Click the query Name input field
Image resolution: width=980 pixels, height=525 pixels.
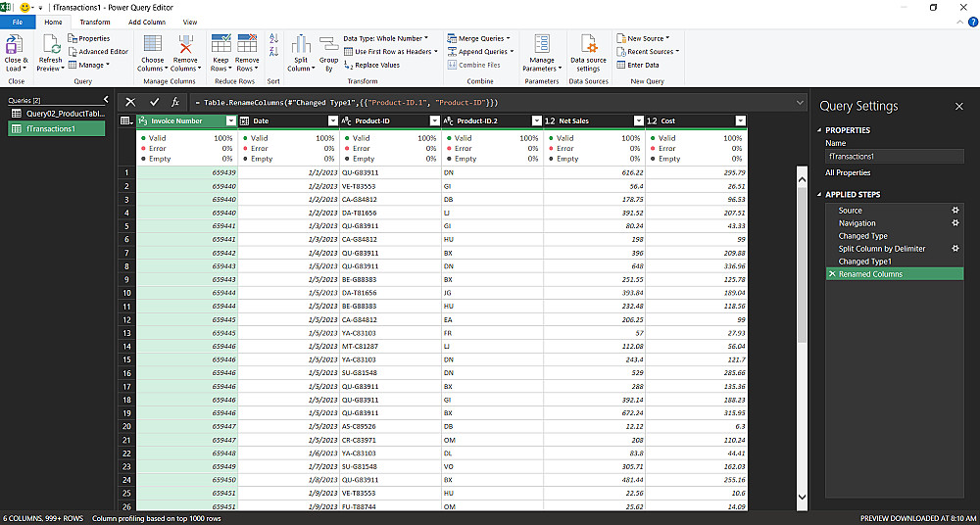[x=895, y=157]
